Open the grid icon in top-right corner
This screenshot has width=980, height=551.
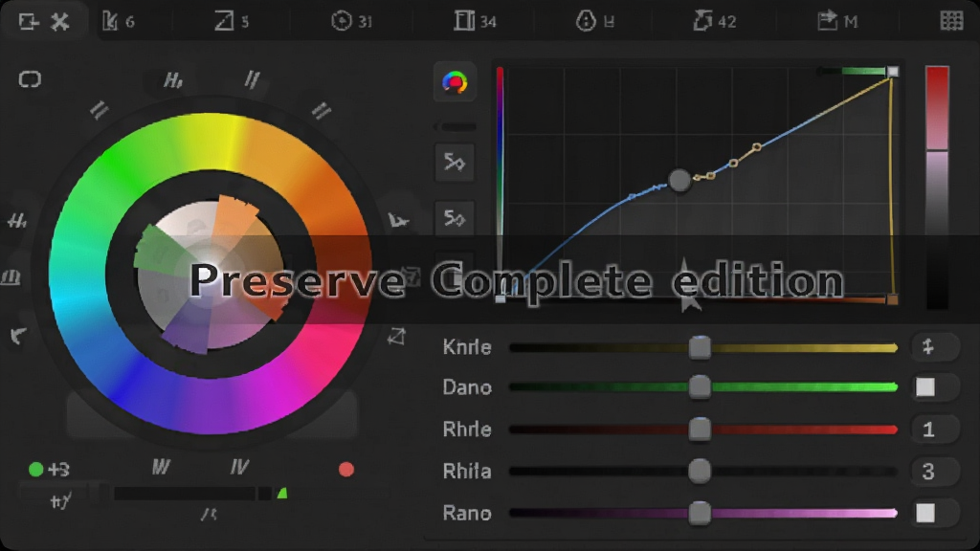coord(951,21)
